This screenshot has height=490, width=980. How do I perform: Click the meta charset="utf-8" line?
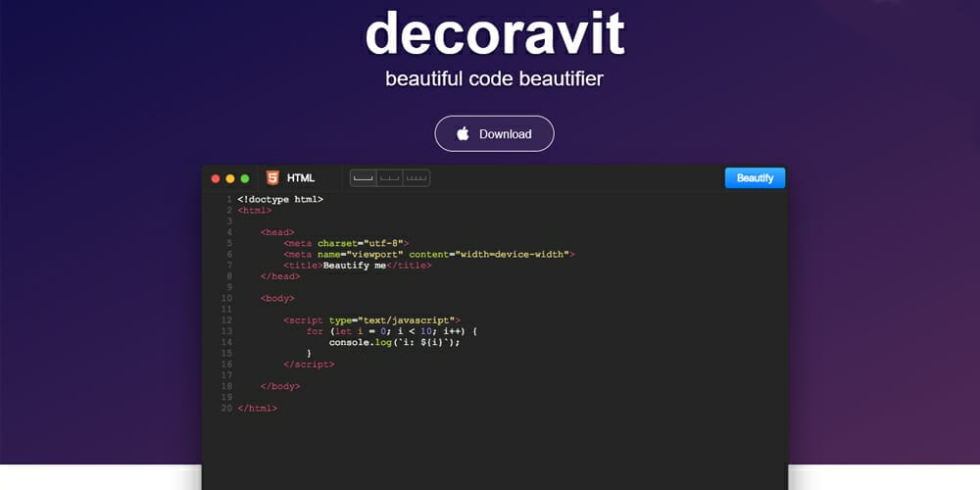(x=346, y=243)
